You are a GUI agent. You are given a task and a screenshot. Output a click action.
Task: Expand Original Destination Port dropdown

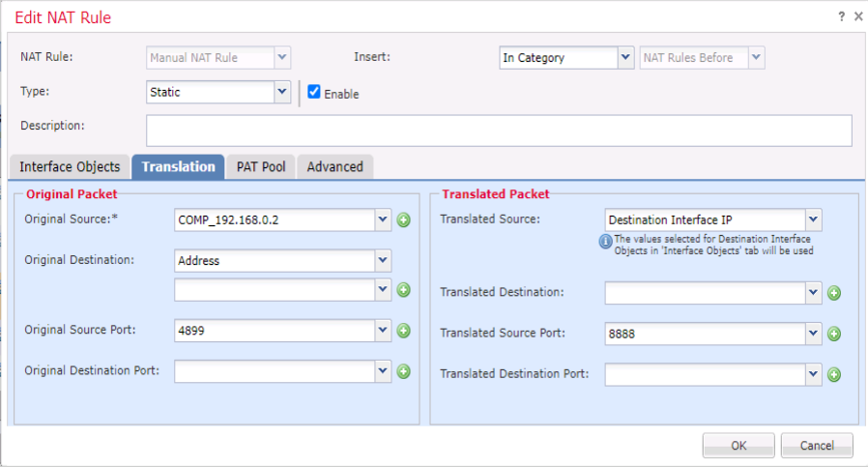click(x=383, y=371)
